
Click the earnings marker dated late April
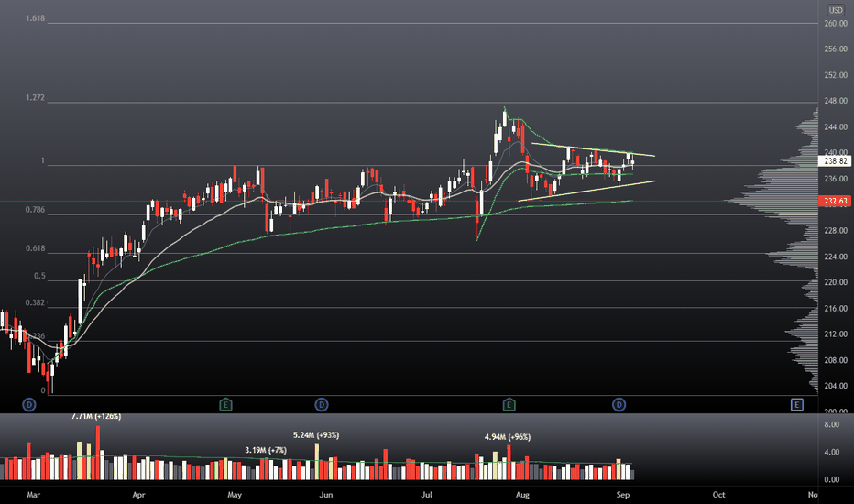pyautogui.click(x=225, y=404)
